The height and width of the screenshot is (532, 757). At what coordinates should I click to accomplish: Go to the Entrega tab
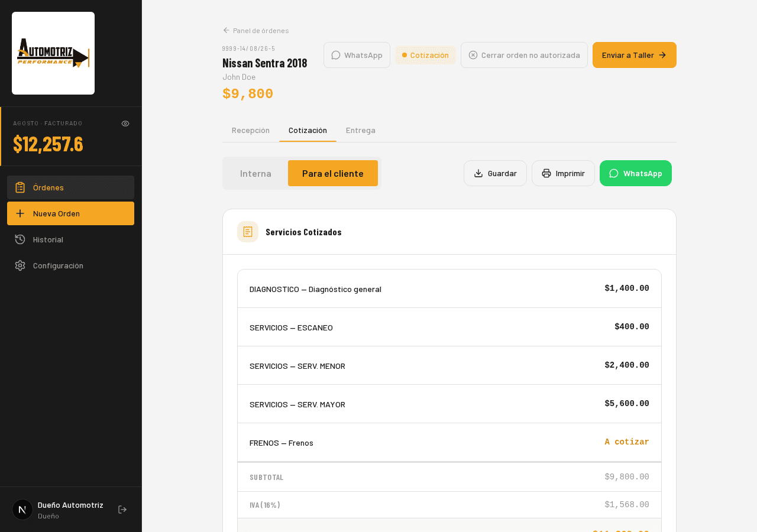pyautogui.click(x=361, y=130)
